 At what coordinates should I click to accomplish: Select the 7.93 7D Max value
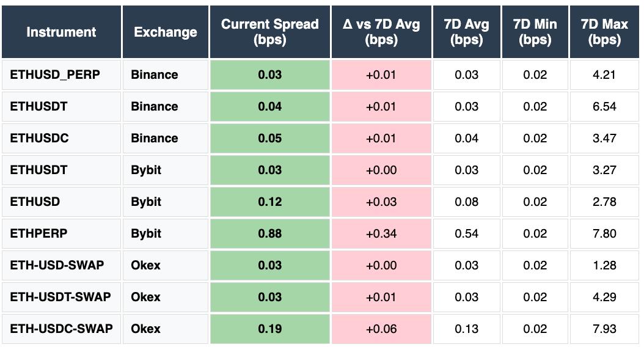(604, 329)
